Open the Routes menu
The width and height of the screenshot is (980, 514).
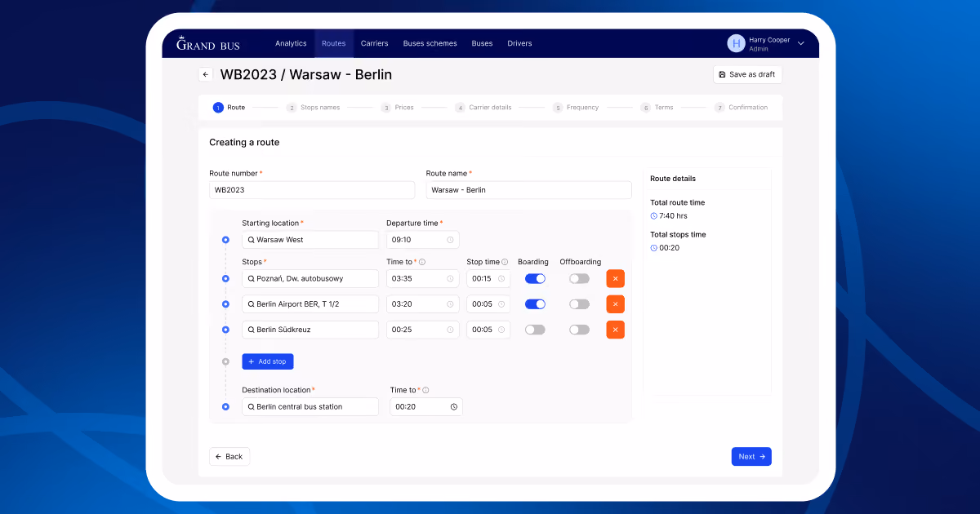(333, 43)
